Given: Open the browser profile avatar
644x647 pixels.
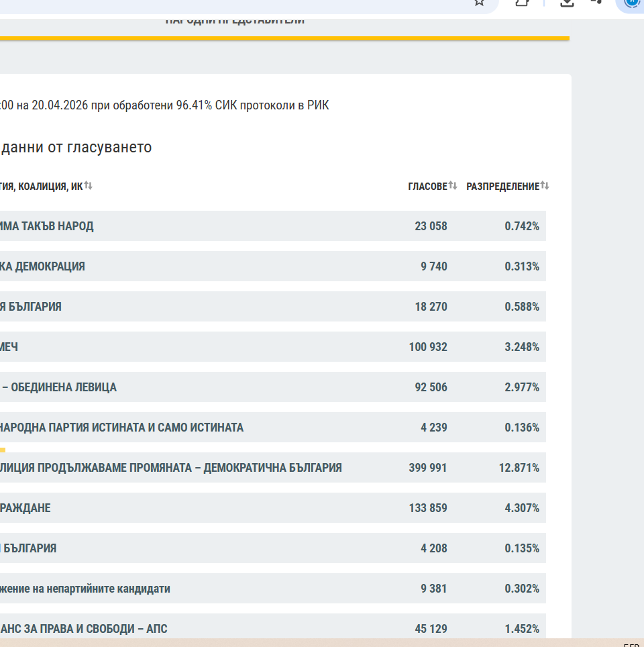Looking at the screenshot, I should (x=632, y=2).
